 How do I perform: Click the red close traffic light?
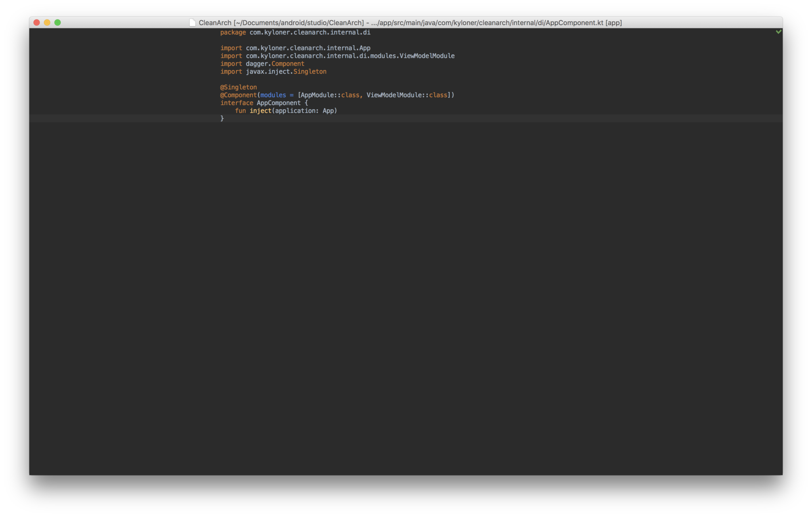click(36, 23)
